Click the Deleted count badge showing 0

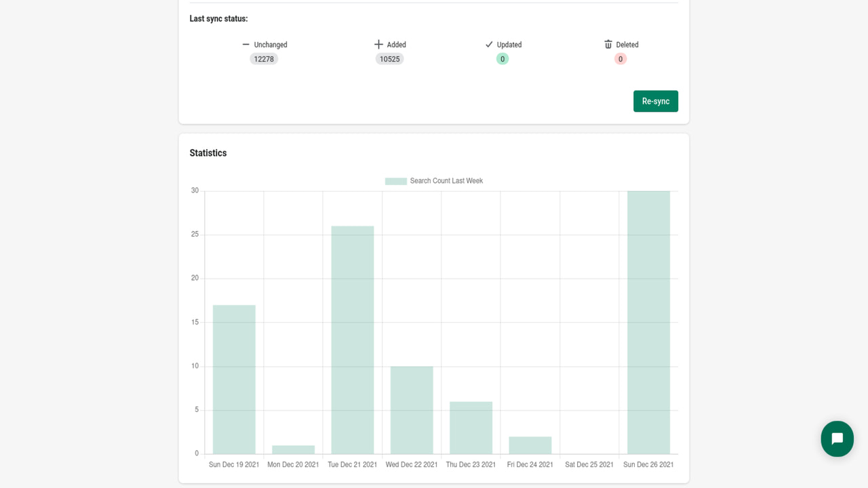pos(620,59)
